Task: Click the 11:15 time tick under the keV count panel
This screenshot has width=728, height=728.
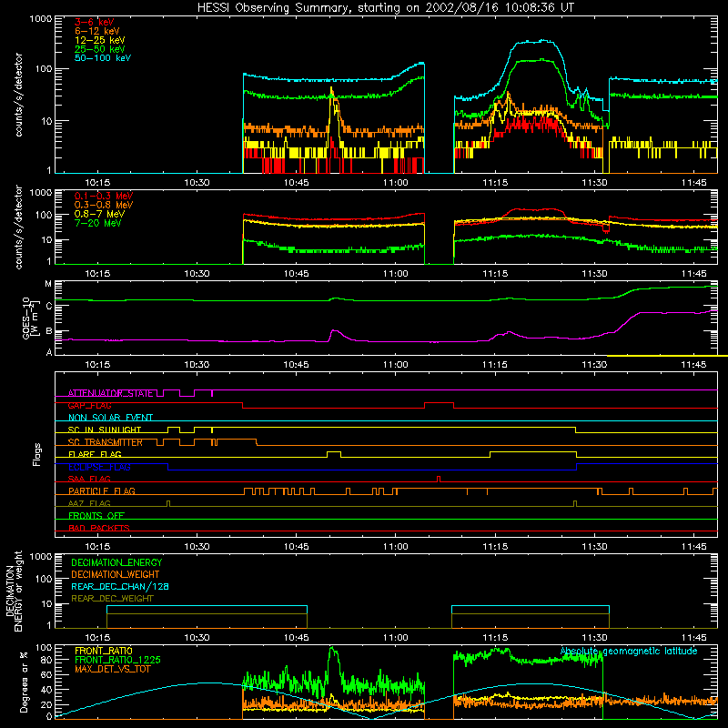Action: (x=495, y=183)
